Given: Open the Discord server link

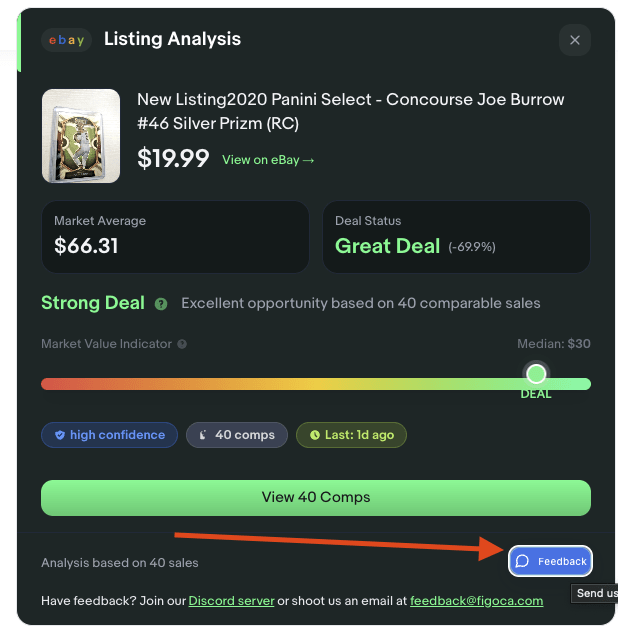Looking at the screenshot, I should coord(230,601).
